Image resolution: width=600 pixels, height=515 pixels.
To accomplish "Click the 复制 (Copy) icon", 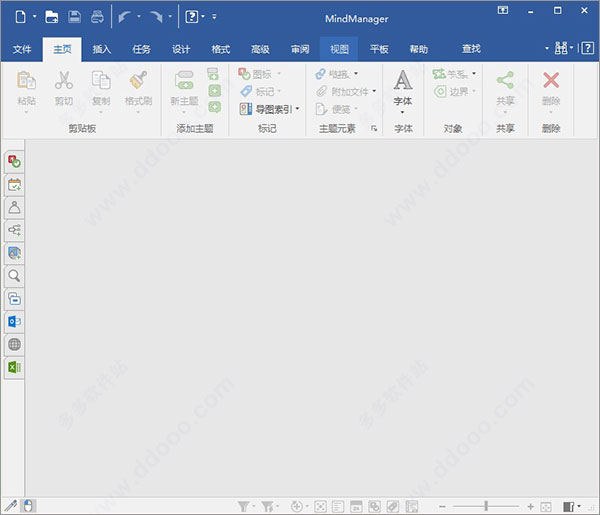I will pos(101,80).
